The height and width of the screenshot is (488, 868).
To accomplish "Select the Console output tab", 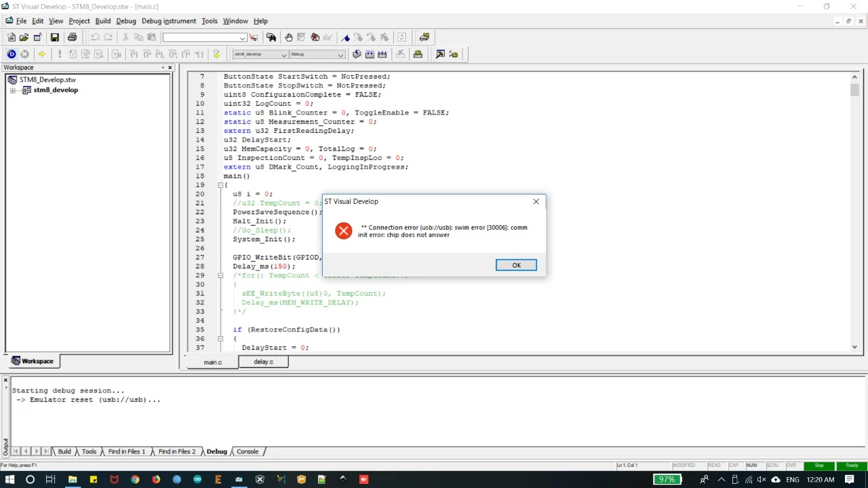I will [x=248, y=451].
